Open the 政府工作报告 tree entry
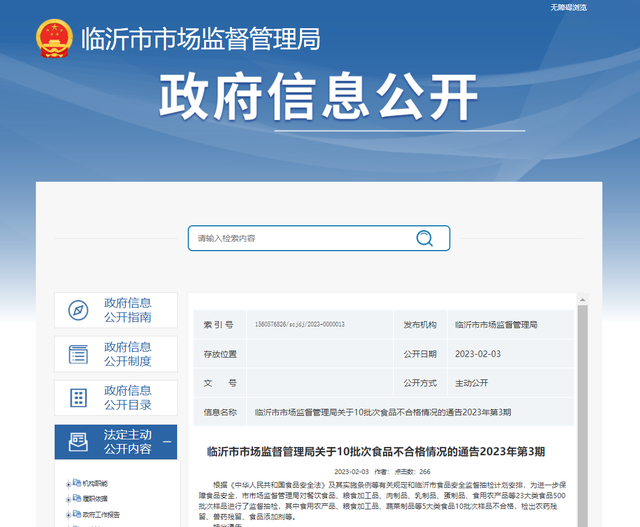Image resolution: width=640 pixels, height=527 pixels. coord(101,515)
